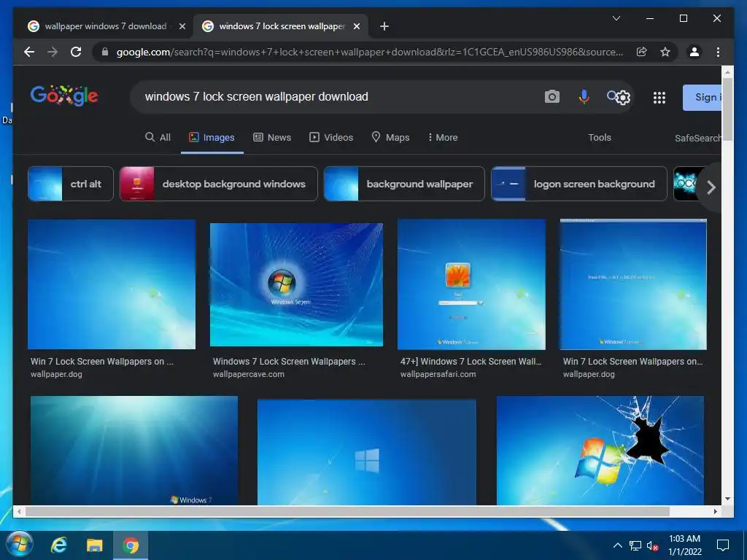The height and width of the screenshot is (560, 747).
Task: Click the forward navigation arrow
Action: pyautogui.click(x=53, y=52)
